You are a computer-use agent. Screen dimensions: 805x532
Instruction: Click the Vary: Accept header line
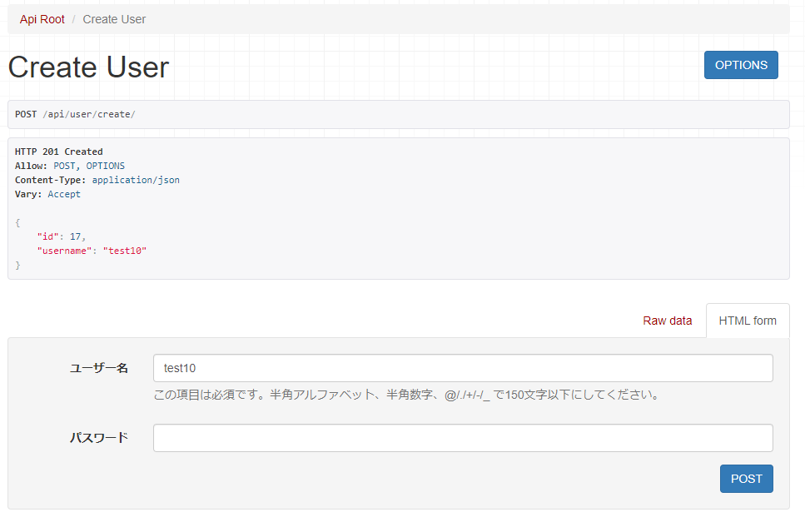click(x=47, y=194)
